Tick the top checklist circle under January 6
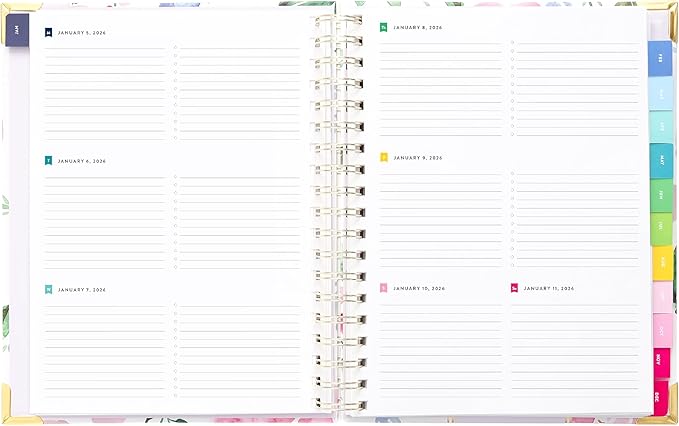679x426 pixels. point(175,176)
